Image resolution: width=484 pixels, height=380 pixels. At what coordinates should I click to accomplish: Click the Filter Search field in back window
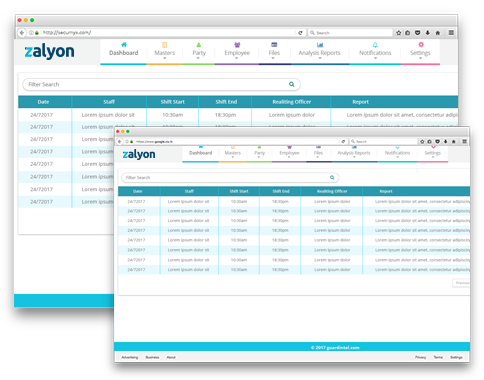161,84
